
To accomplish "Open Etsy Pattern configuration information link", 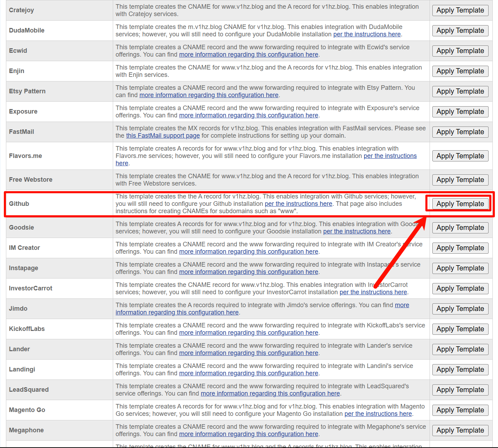I will (x=209, y=95).
